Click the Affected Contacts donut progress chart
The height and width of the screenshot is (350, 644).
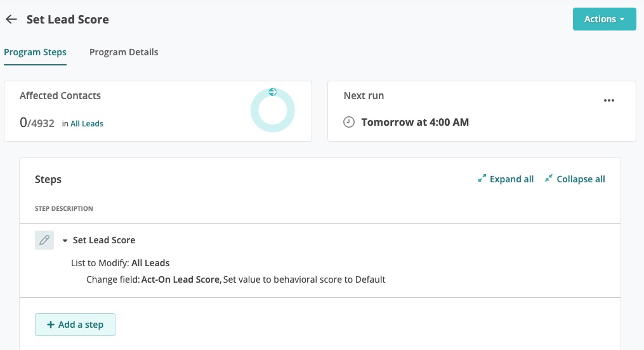(273, 111)
